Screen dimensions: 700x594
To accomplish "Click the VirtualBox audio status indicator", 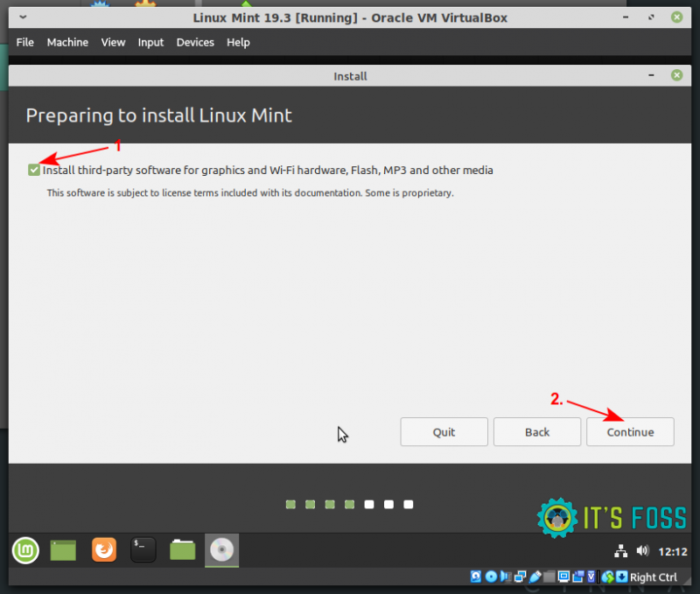I will (506, 577).
